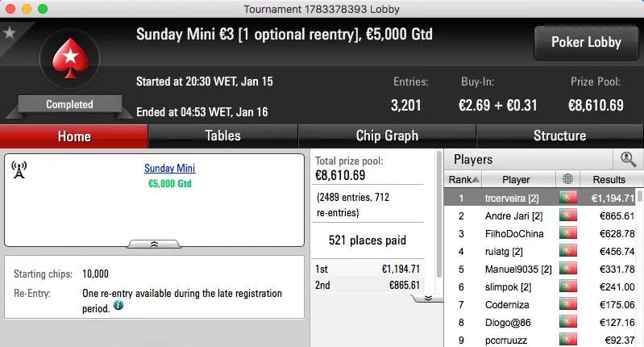This screenshot has width=644, height=347.
Task: Open the player search magnifier
Action: coord(628,160)
